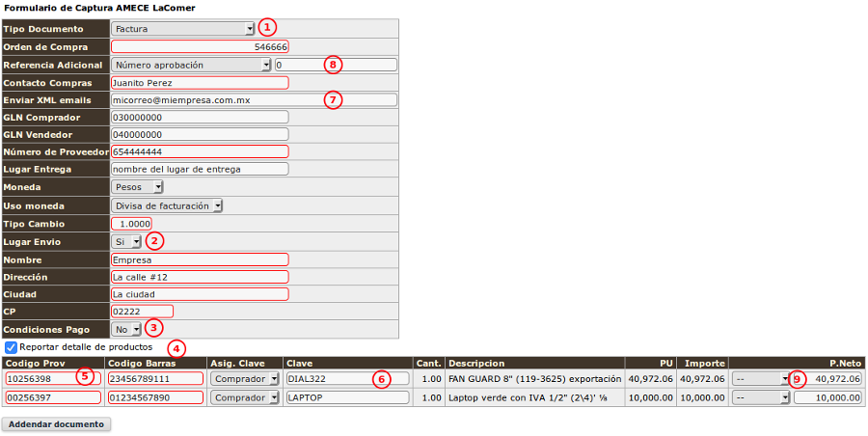Click the Nombre field containing Empresa

pos(200,259)
